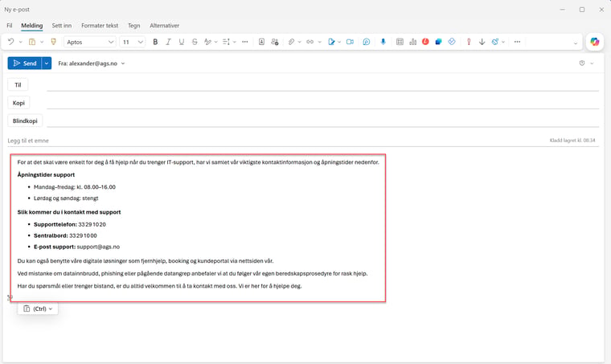Viewport: 611px width, 364px height.
Task: Click the sensitivity label icon
Action: tap(495, 42)
